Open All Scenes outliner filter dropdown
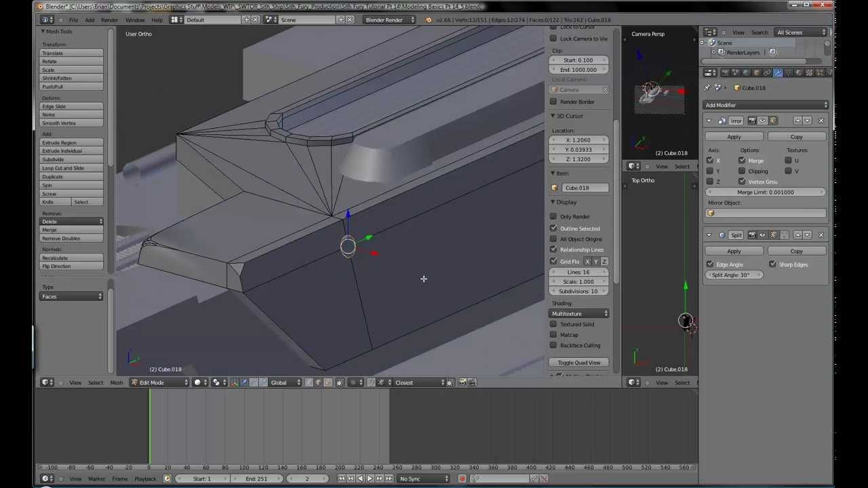Screen dimensions: 868x488 coord(802,33)
